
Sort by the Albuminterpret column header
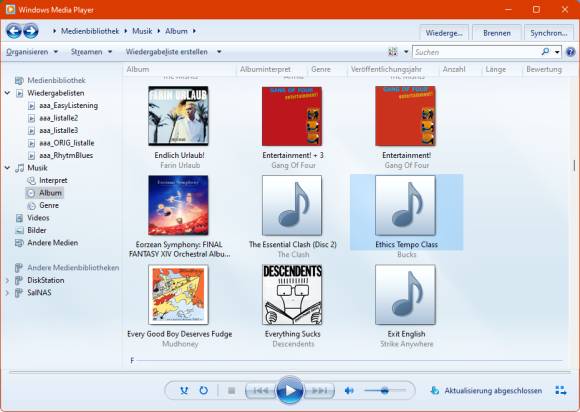[265, 69]
